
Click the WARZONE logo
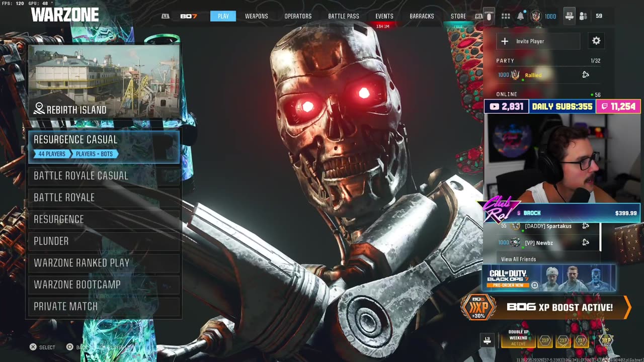click(65, 15)
